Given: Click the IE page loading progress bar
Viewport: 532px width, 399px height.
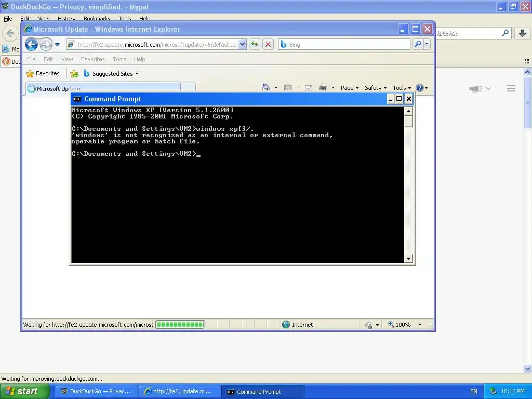Looking at the screenshot, I should [x=180, y=324].
